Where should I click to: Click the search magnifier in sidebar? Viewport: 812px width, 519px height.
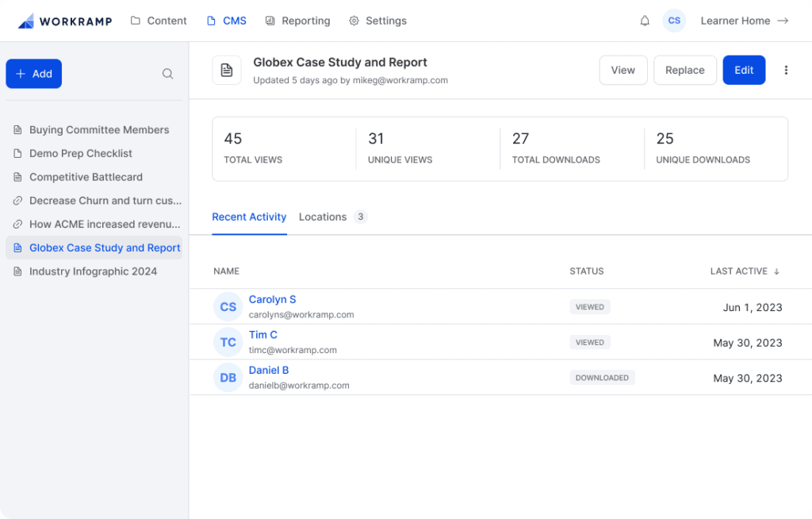tap(168, 74)
